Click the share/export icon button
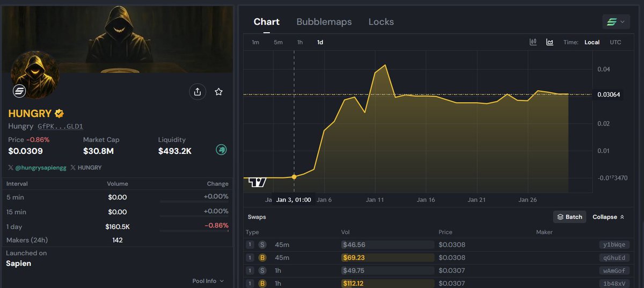This screenshot has width=644, height=288. click(197, 92)
